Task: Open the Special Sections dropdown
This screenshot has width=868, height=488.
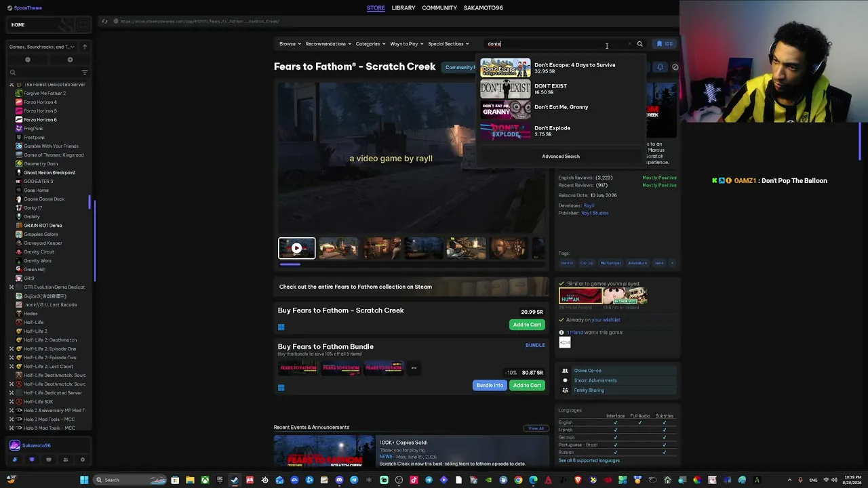Action: pos(448,44)
